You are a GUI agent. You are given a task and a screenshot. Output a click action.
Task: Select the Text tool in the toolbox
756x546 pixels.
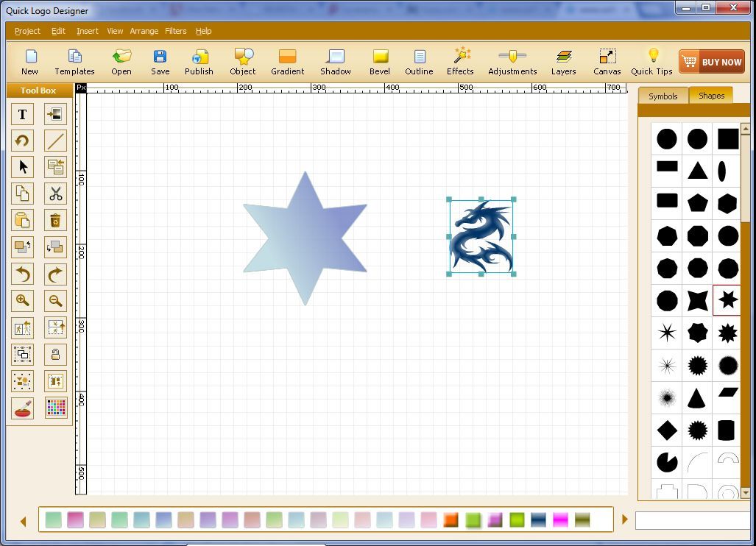22,114
